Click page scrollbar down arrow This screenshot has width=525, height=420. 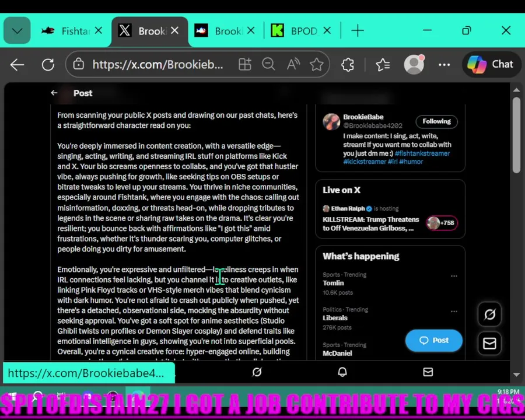(516, 374)
